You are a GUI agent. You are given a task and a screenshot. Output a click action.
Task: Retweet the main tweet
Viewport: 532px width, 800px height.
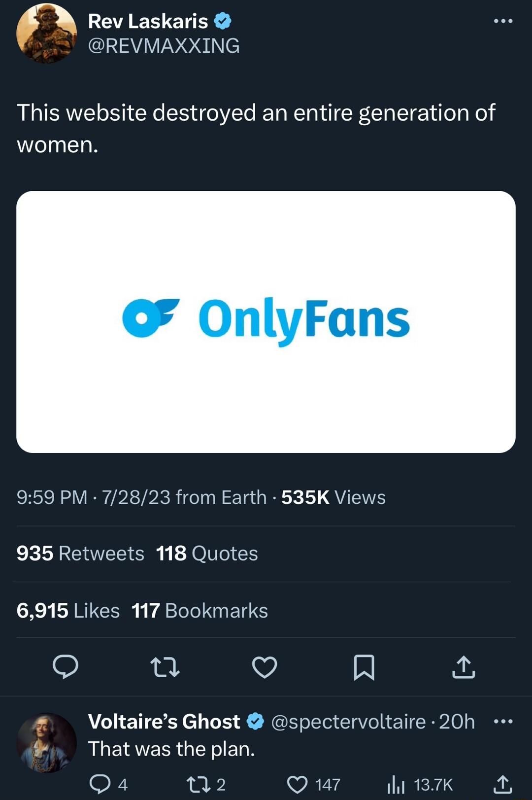coord(165,667)
